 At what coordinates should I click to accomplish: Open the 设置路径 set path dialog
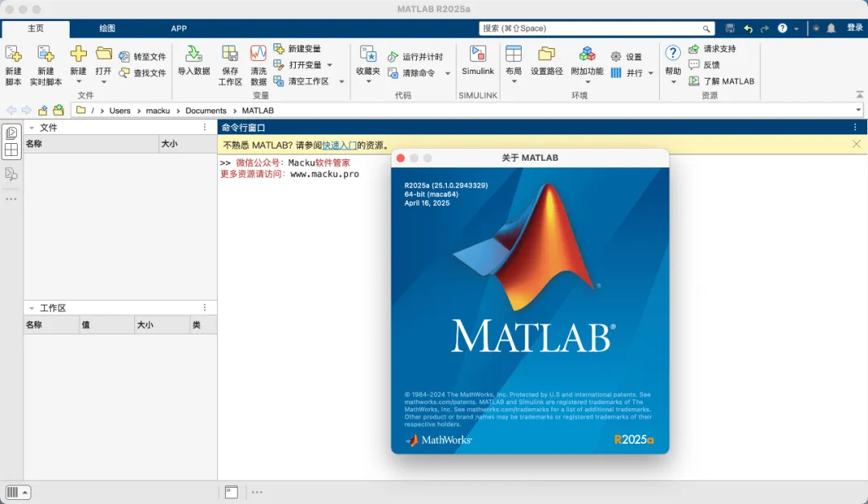coord(547,60)
